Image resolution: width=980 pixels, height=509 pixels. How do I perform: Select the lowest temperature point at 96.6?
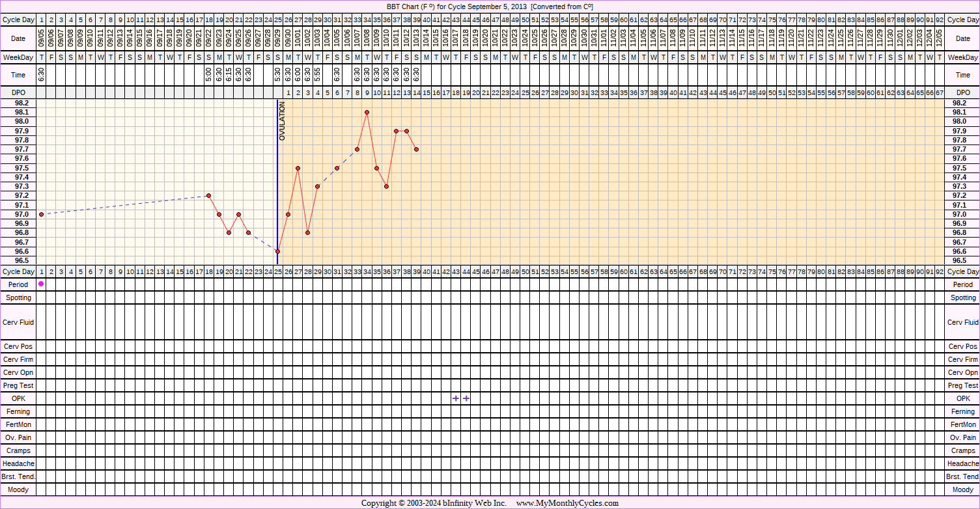(278, 251)
